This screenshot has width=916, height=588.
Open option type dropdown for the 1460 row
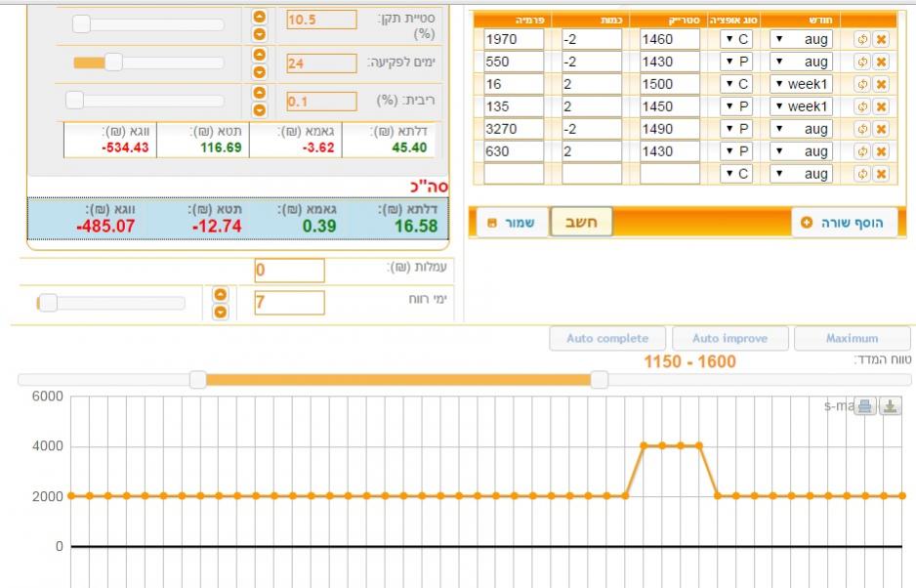point(735,39)
